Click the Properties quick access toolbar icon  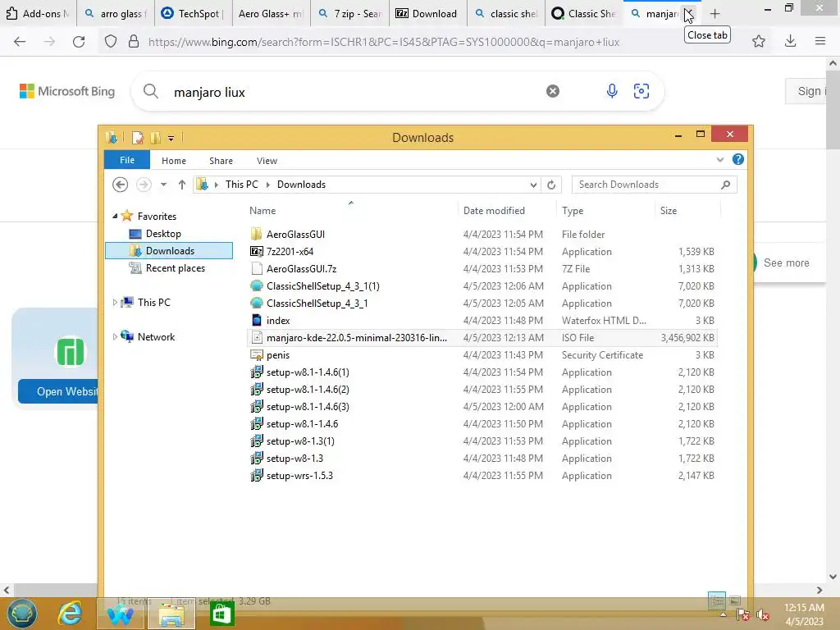click(x=138, y=138)
